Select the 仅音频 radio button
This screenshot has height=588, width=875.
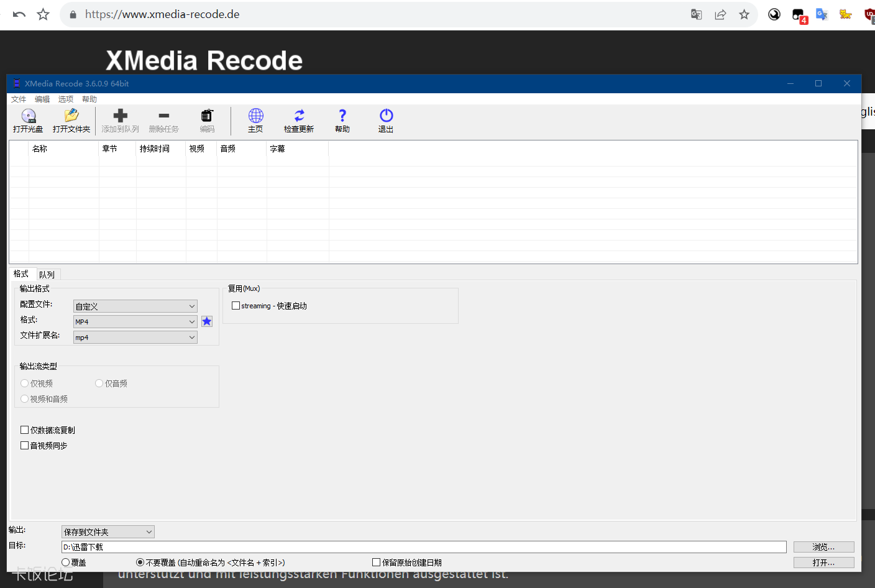pos(99,384)
